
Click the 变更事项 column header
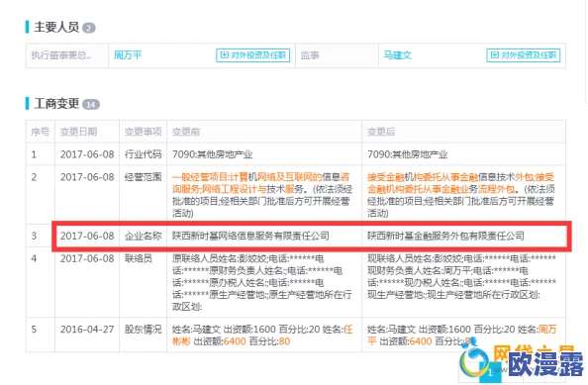coord(143,132)
